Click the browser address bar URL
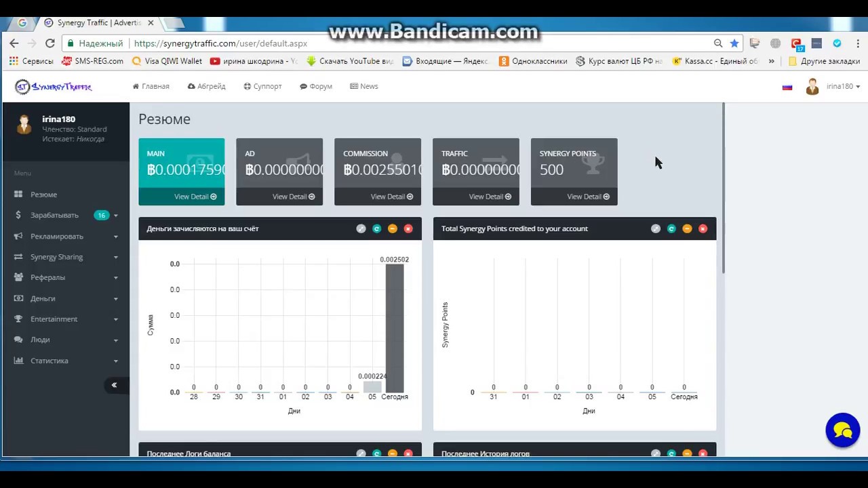 (220, 43)
